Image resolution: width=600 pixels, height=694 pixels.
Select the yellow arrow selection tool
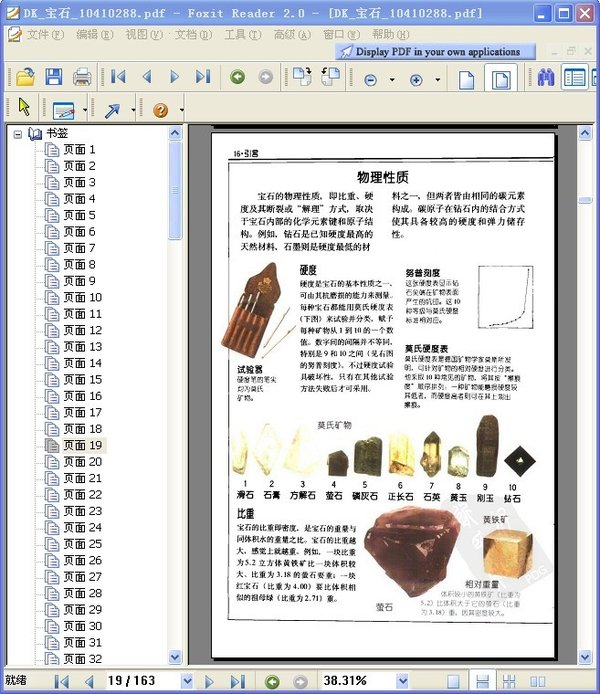tap(24, 108)
